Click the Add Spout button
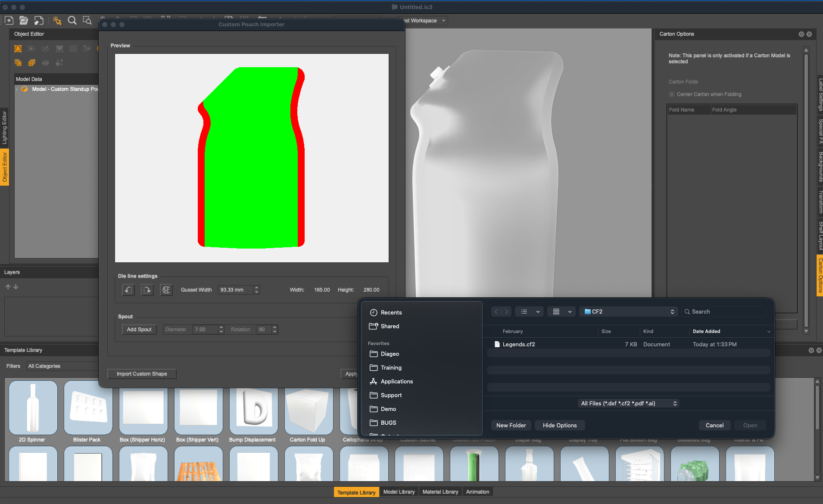This screenshot has height=504, width=823. click(x=139, y=330)
